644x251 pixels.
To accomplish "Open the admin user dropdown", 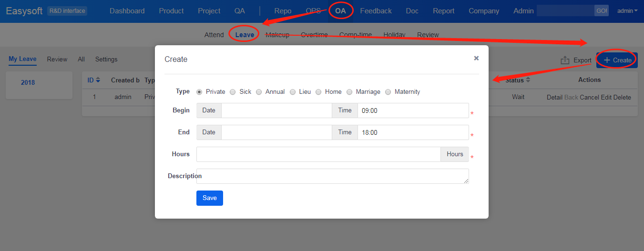I will pyautogui.click(x=627, y=10).
